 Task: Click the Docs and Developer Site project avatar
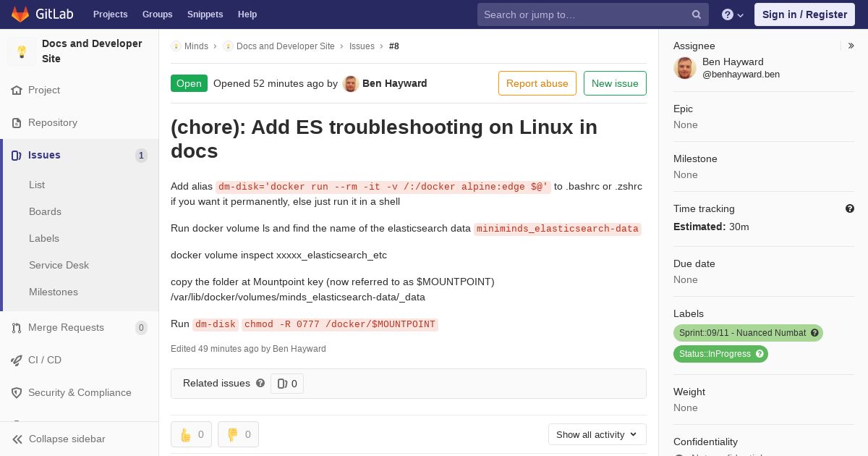tap(22, 51)
